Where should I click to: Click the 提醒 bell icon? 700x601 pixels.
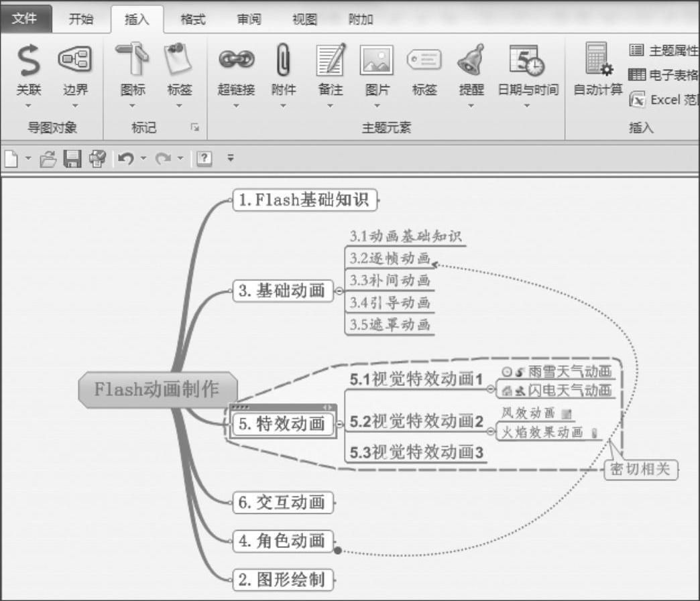[471, 60]
